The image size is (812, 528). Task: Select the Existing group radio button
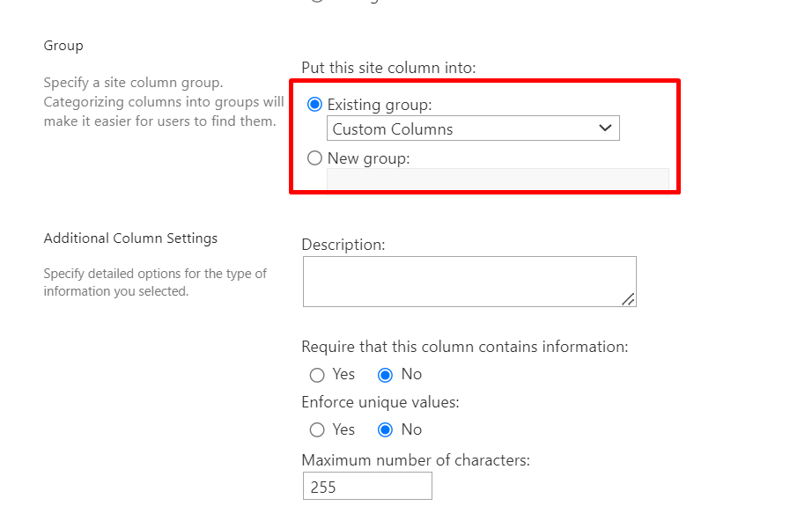pos(314,105)
